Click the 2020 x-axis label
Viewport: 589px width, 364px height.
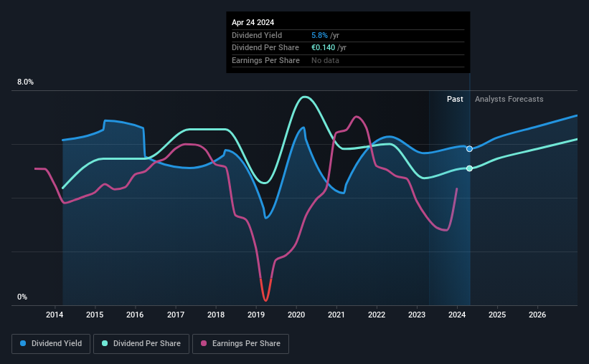click(x=296, y=315)
